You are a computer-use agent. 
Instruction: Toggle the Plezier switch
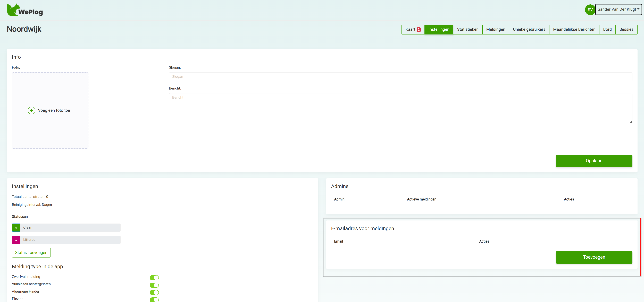[x=154, y=299]
